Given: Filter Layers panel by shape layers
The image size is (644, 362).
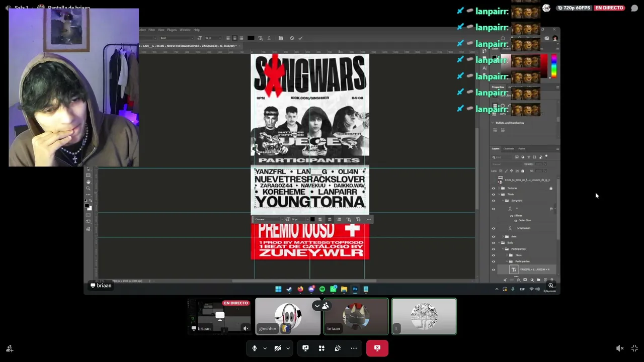Looking at the screenshot, I should [x=535, y=157].
